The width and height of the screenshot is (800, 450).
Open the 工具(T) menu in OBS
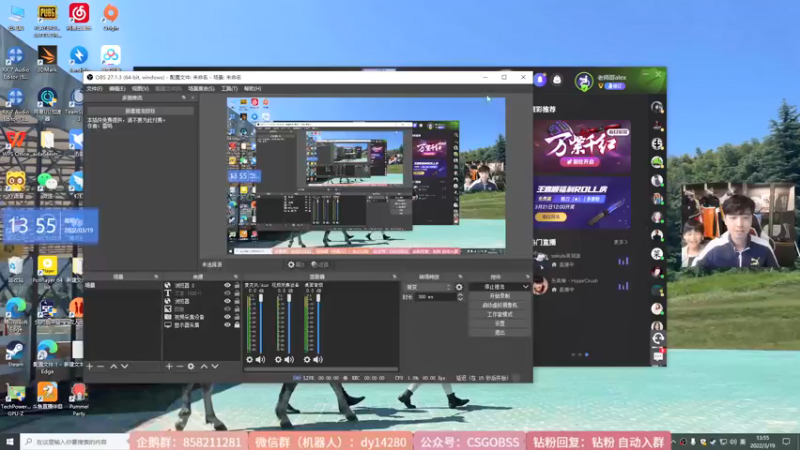pyautogui.click(x=229, y=88)
